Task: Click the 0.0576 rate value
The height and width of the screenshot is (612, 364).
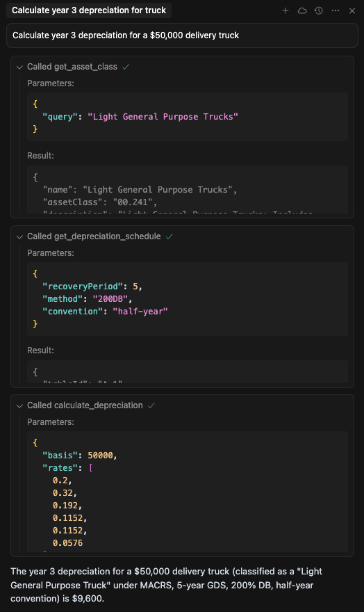Action: (67, 542)
